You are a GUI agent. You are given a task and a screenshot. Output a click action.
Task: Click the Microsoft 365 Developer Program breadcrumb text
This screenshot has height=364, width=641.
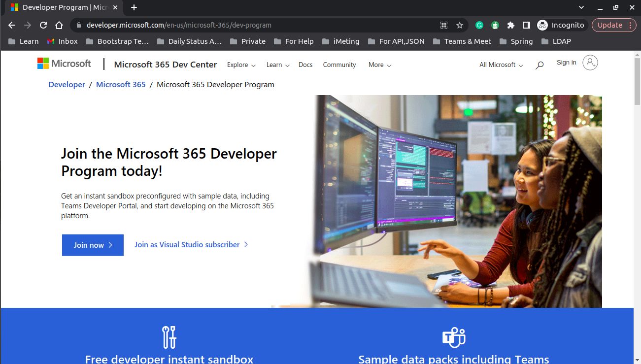215,85
